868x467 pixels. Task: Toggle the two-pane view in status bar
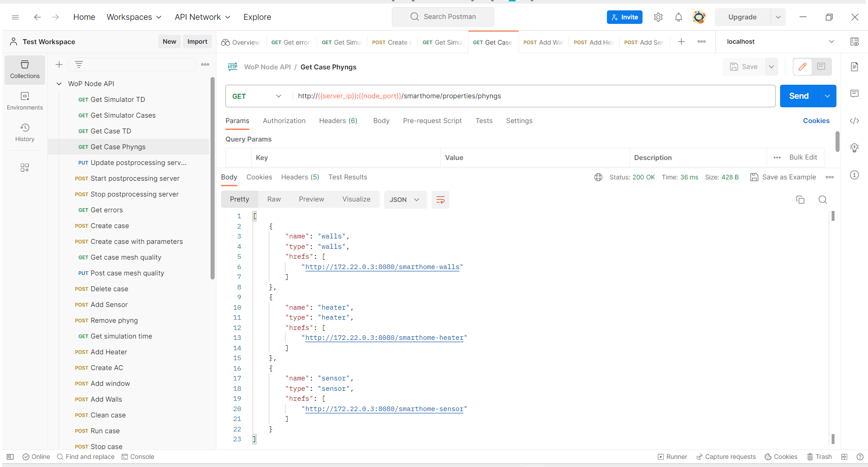(x=845, y=457)
